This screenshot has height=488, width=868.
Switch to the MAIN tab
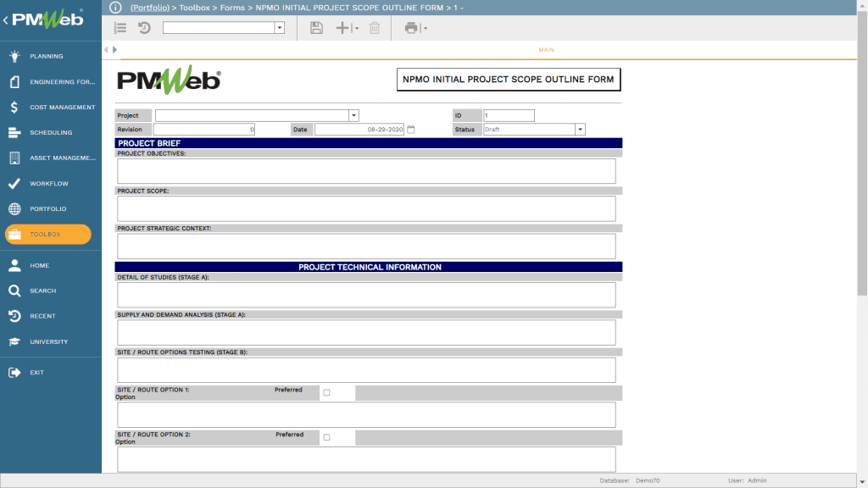(x=546, y=49)
